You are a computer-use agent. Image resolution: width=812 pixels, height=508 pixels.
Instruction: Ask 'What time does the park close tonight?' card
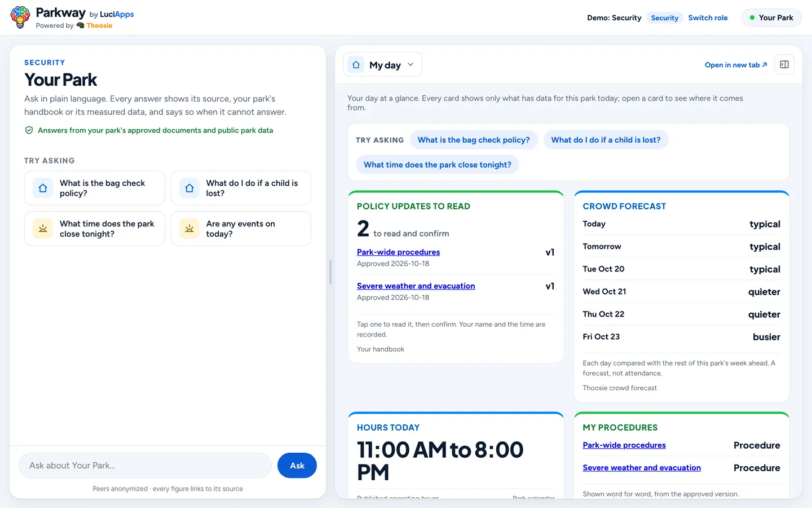point(95,229)
